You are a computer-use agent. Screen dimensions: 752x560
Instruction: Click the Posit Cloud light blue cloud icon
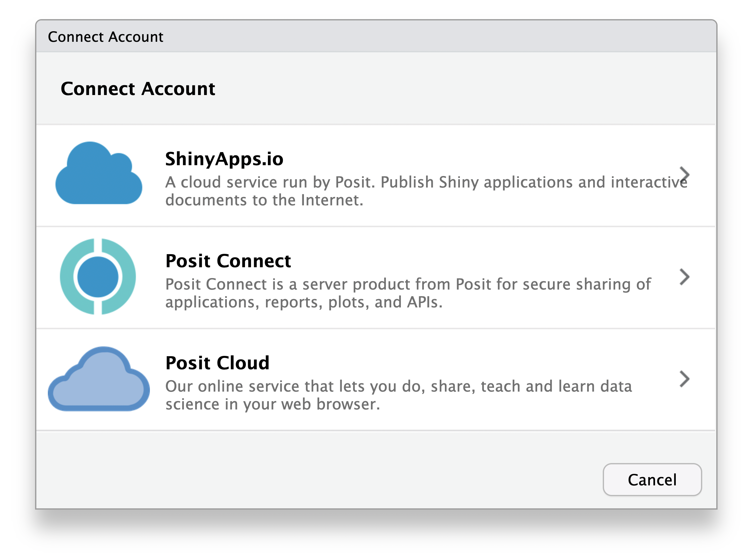tap(99, 379)
